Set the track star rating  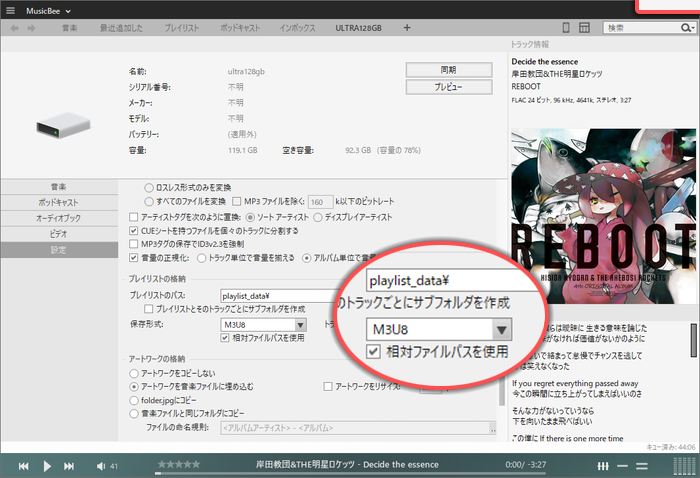[179, 465]
